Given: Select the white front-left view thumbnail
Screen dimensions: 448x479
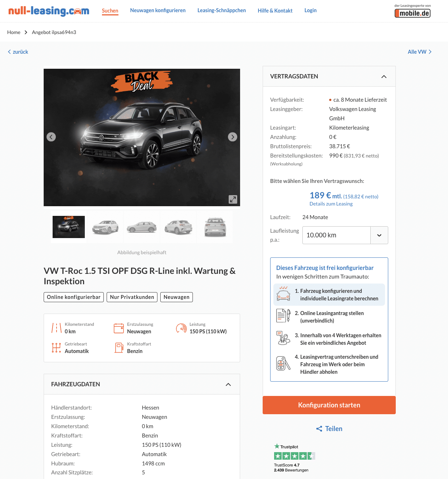Looking at the screenshot, I should pos(105,227).
